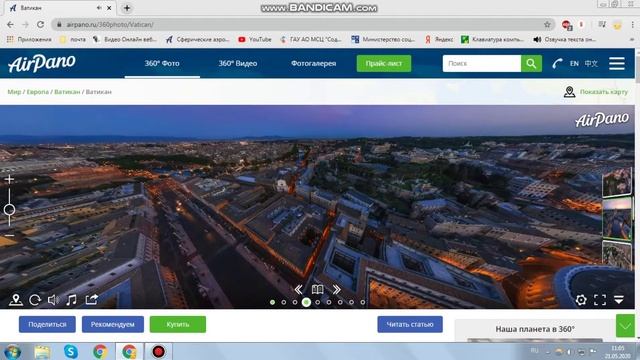The image size is (640, 360).
Task: Open File Explorer from taskbar
Action: click(x=42, y=351)
